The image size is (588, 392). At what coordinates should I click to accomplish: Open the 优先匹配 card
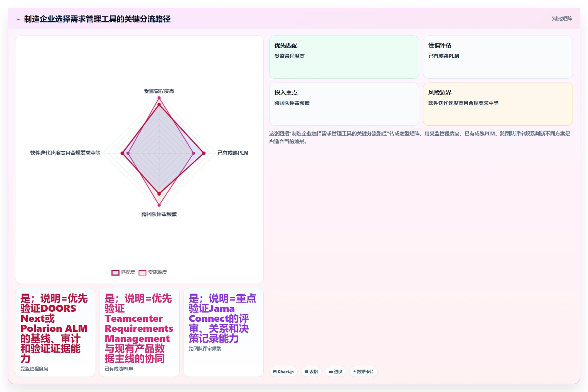[x=344, y=57]
